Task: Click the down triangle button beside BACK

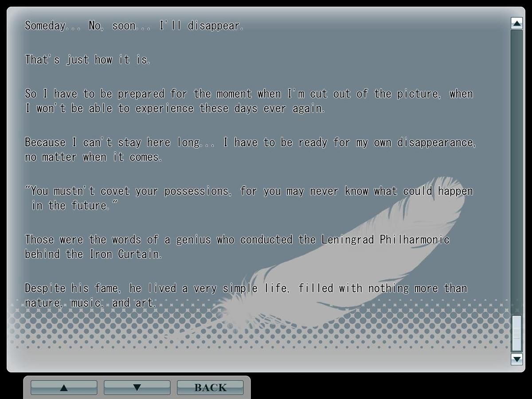Action: point(137,387)
